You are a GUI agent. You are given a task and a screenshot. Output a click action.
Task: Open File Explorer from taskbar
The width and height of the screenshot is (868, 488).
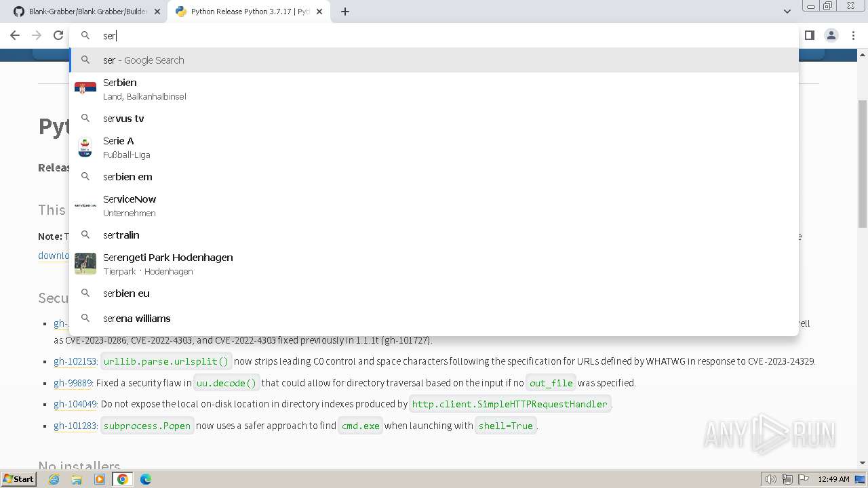click(x=77, y=479)
